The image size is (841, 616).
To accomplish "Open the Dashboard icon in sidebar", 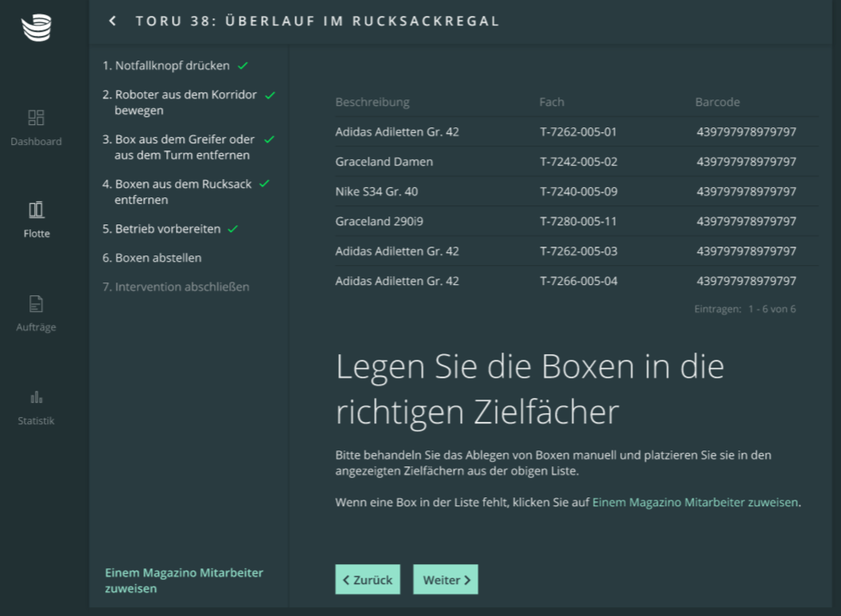I will 37,119.
